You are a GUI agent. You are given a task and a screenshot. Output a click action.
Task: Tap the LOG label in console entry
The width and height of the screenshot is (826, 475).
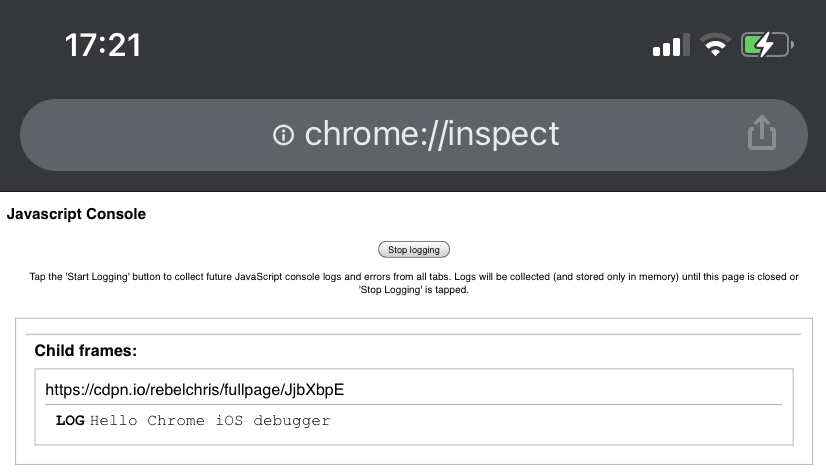coord(70,421)
